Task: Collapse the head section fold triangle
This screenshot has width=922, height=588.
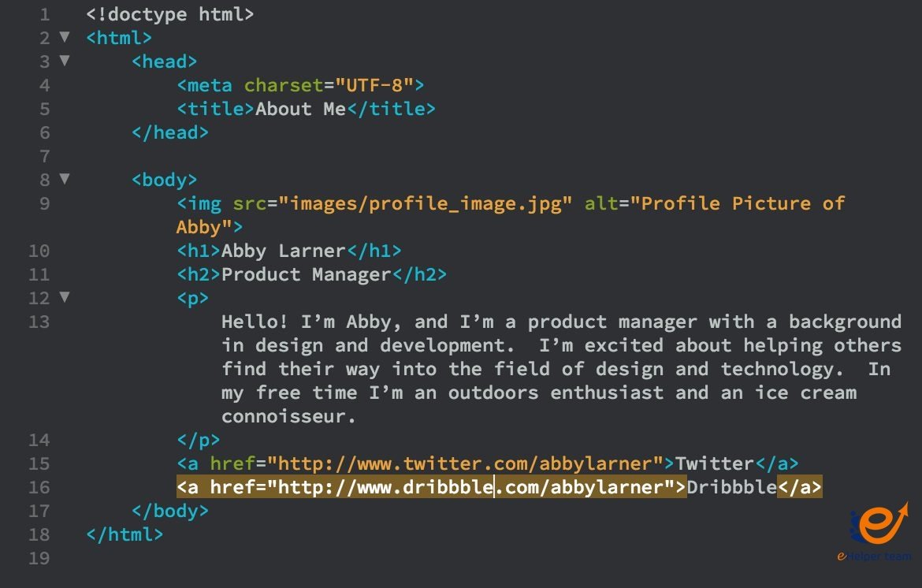Action: click(65, 61)
